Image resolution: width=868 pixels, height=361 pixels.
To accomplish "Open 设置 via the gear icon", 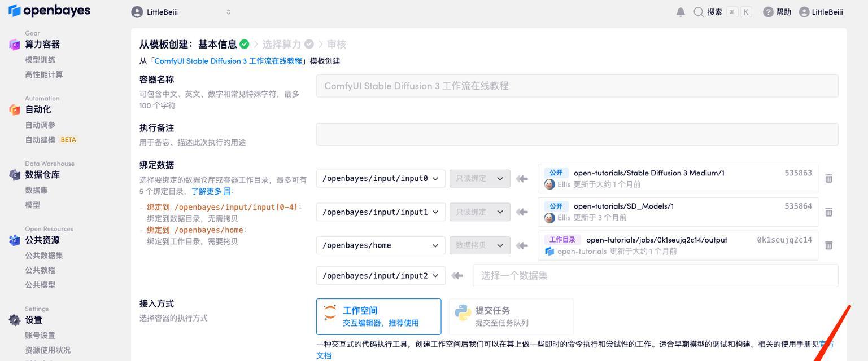I will [15, 320].
